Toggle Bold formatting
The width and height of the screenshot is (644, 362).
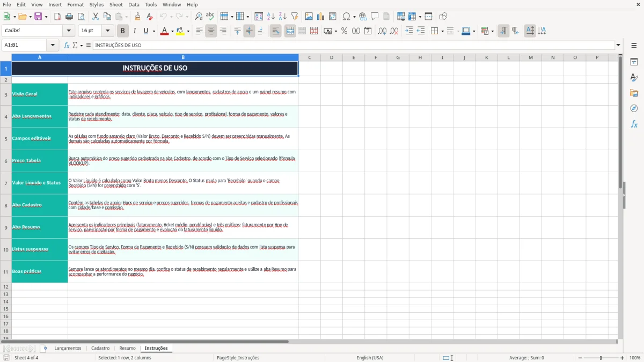(x=122, y=31)
